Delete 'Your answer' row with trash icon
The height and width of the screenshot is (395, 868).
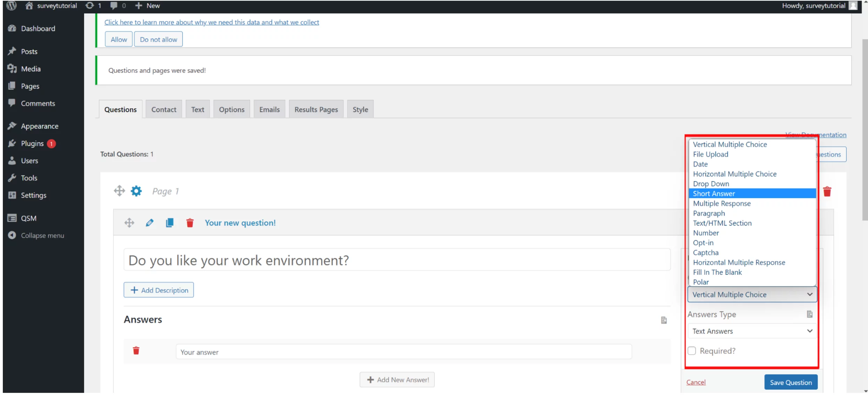pyautogui.click(x=136, y=351)
